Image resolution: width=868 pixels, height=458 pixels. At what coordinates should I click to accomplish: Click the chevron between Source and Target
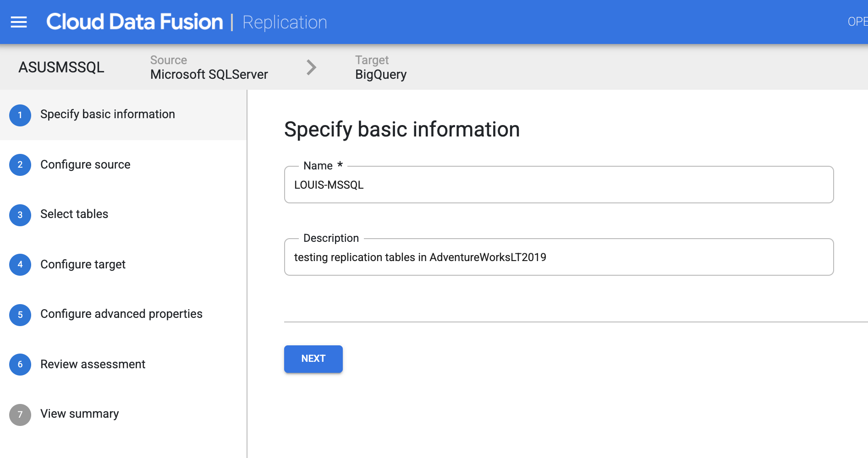click(312, 67)
